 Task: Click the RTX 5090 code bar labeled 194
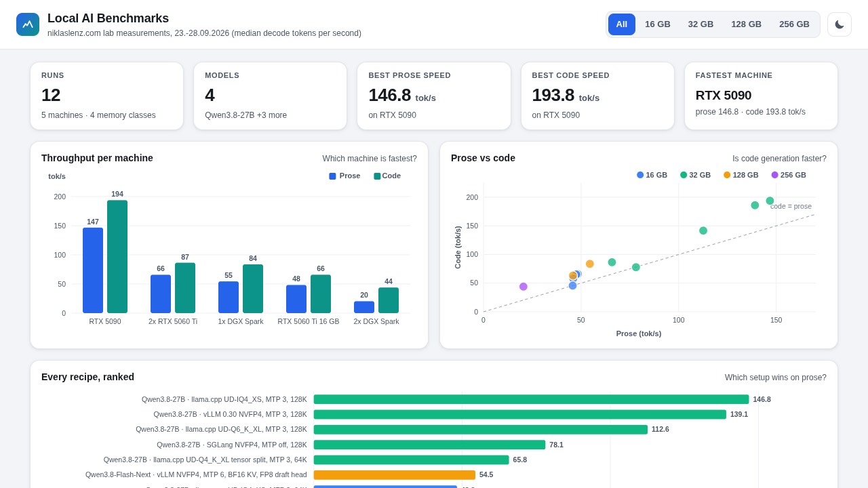click(117, 257)
